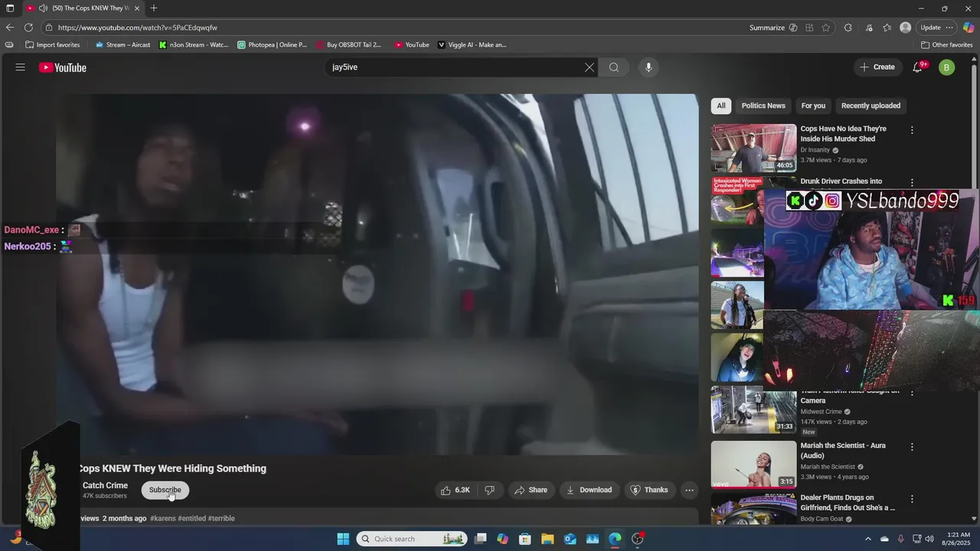The image size is (980, 551).
Task: Like the video with thumbs up
Action: [x=456, y=490]
